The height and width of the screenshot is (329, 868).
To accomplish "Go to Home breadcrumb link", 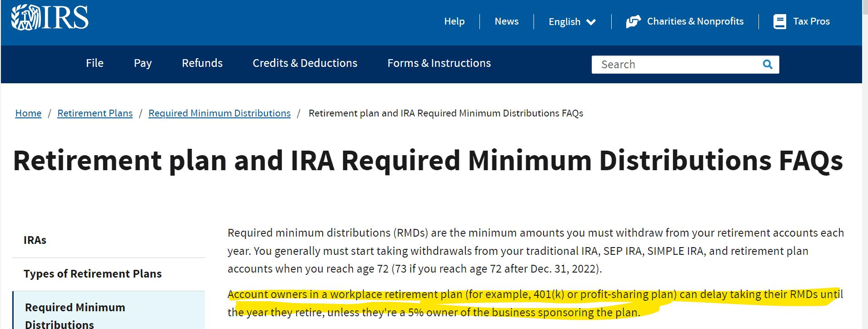I will tap(28, 113).
